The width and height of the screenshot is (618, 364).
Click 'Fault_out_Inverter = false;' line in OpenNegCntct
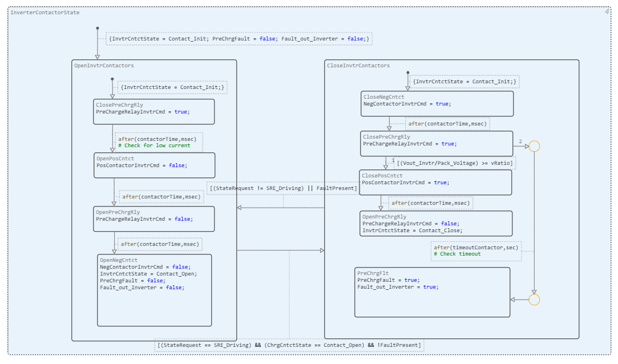point(142,288)
